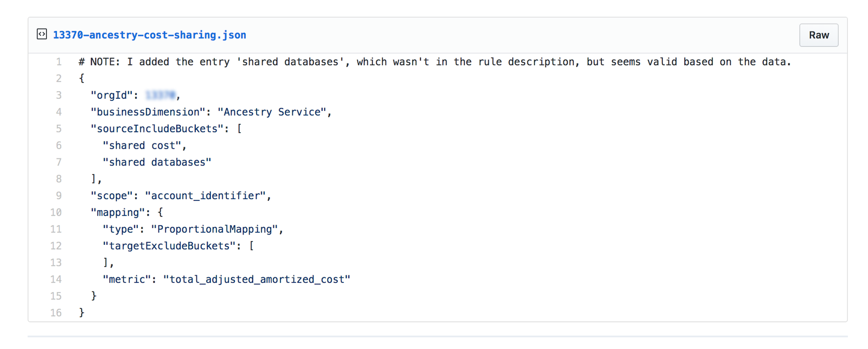The image size is (868, 349).
Task: Click line number 3 with orgId
Action: (59, 96)
